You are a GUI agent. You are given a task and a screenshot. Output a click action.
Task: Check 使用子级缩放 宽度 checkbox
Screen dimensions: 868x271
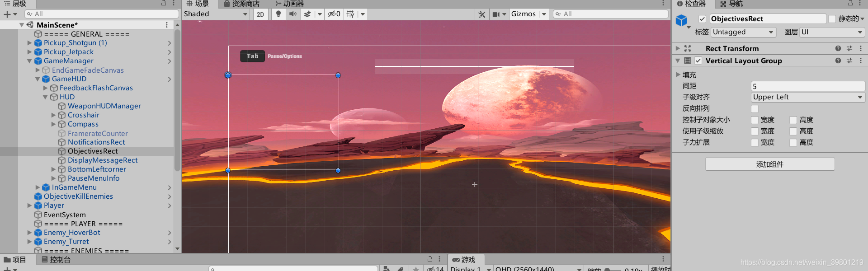tap(755, 131)
